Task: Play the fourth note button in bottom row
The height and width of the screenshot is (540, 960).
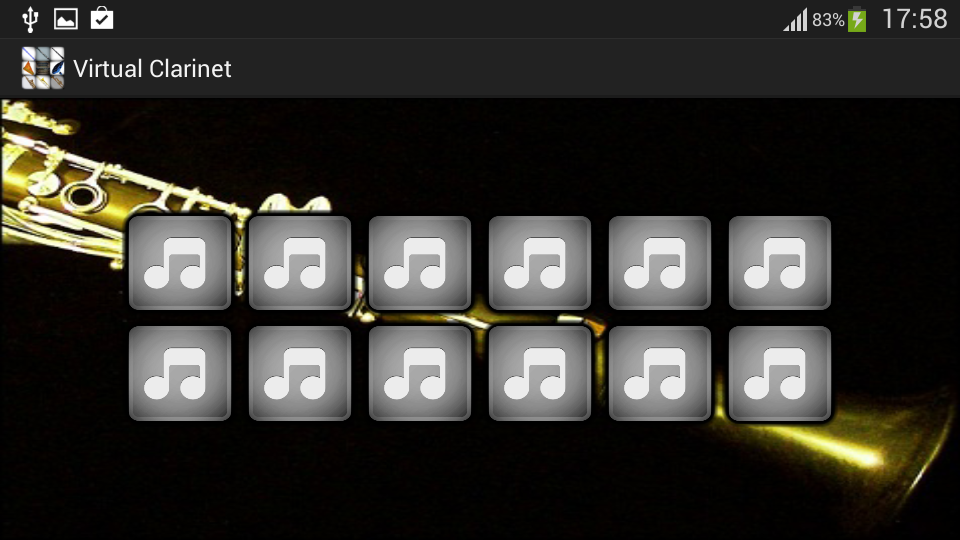Action: pos(540,373)
